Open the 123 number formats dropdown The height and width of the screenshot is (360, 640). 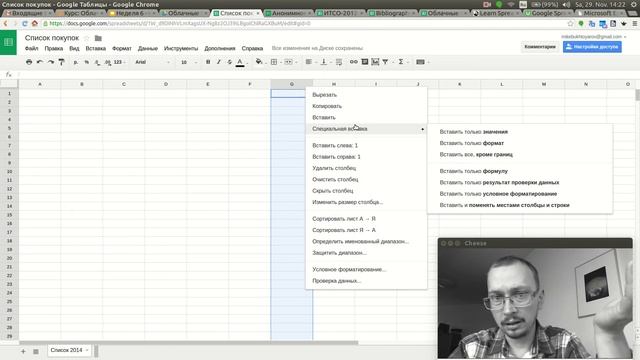(x=120, y=62)
